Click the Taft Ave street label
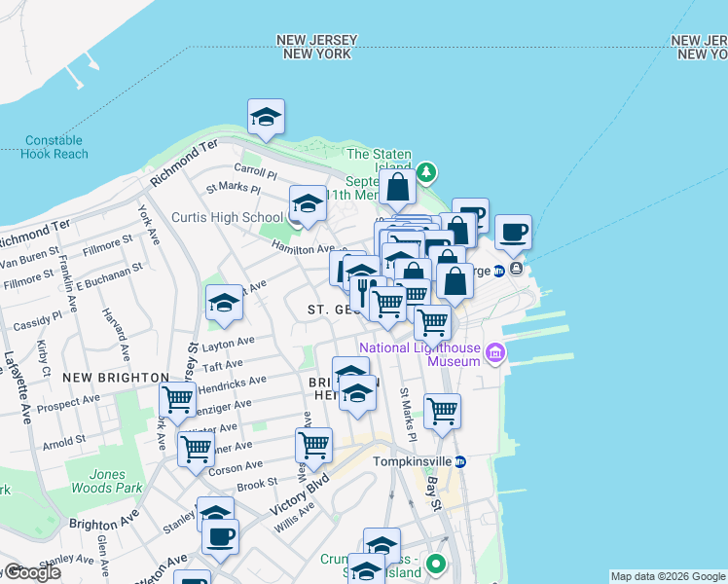728x584 pixels. pyautogui.click(x=223, y=366)
